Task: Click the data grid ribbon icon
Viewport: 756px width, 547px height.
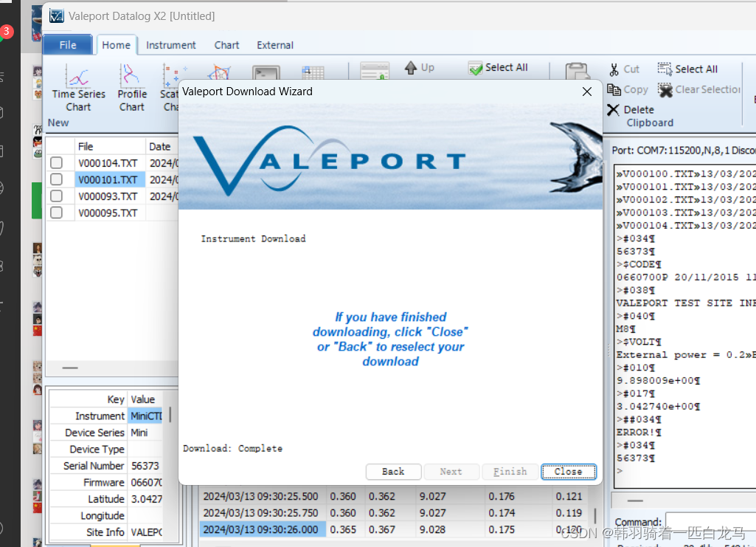Action: (313, 73)
